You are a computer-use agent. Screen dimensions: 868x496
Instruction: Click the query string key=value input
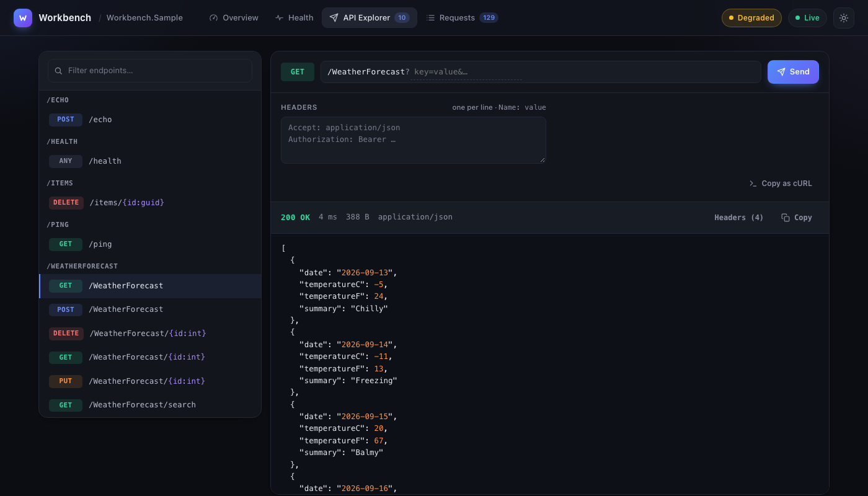[x=466, y=72]
